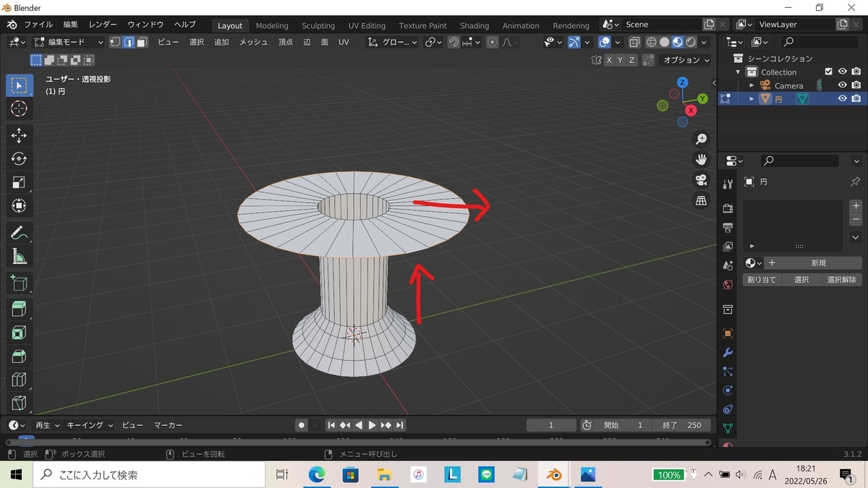Enable edge select mode
The image size is (868, 488).
[x=129, y=43]
